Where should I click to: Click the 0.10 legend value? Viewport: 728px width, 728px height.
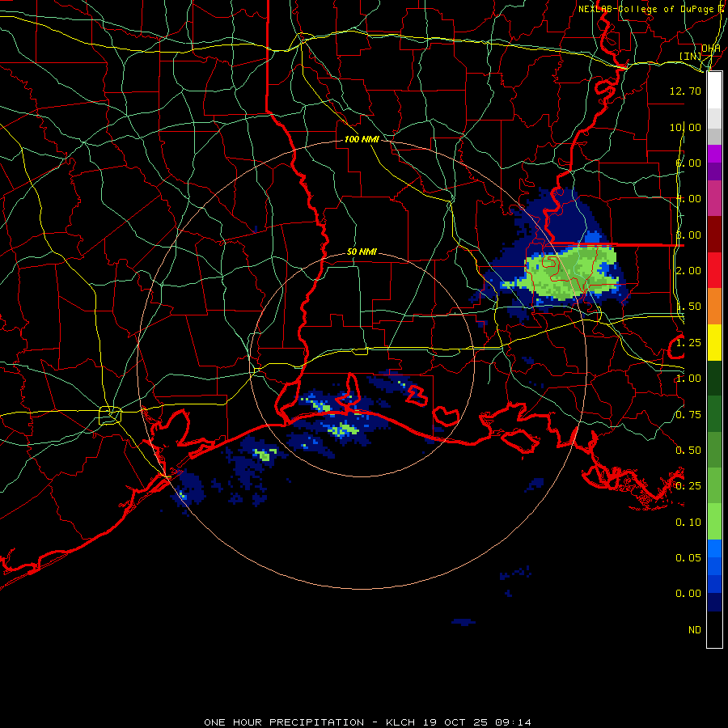pyautogui.click(x=688, y=523)
